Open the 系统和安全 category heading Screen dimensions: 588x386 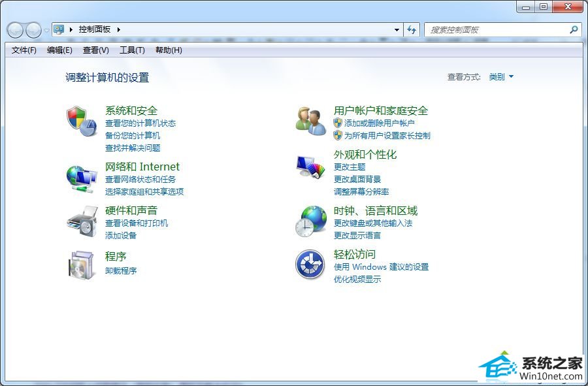tap(131, 110)
